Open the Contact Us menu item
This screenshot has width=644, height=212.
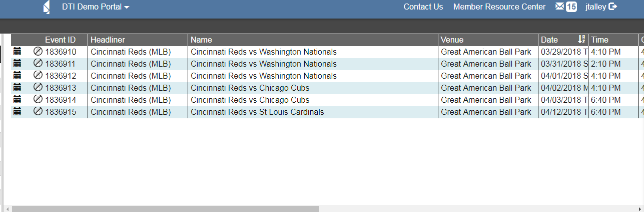pyautogui.click(x=423, y=7)
